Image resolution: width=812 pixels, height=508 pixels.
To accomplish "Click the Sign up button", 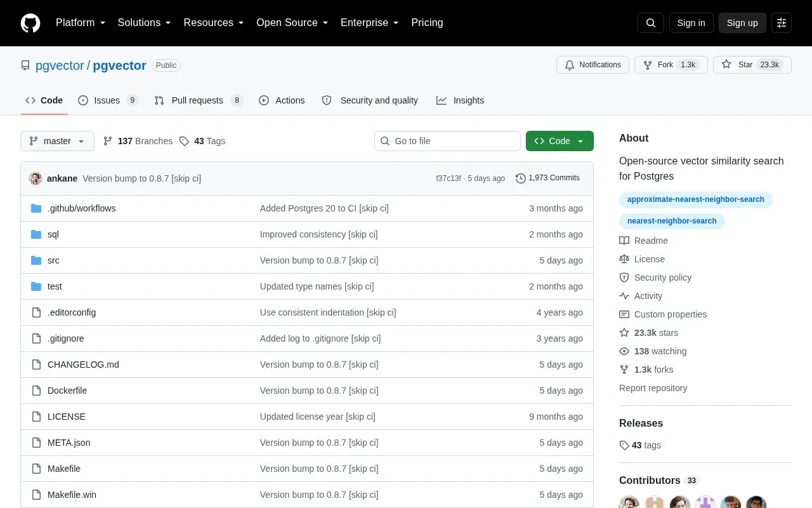I will [742, 23].
